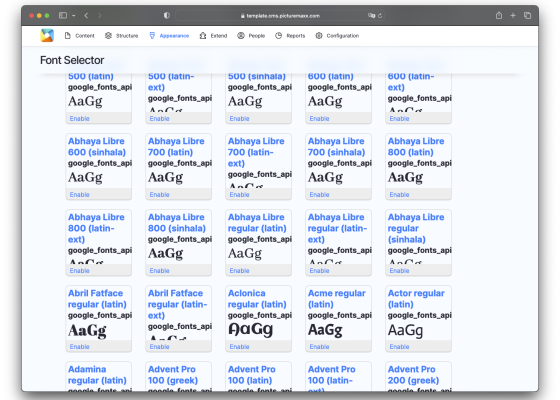The width and height of the screenshot is (560, 400).
Task: Click the Drupal site logo icon
Action: click(47, 35)
